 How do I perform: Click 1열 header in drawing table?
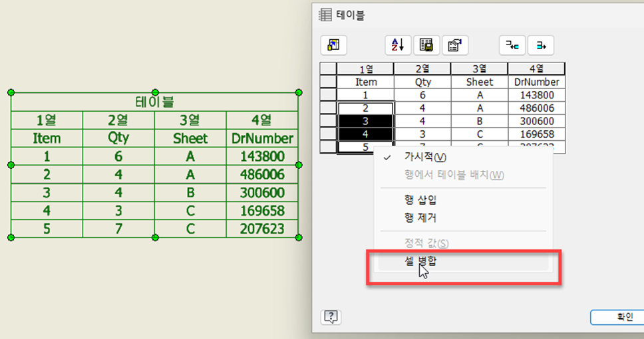click(47, 120)
